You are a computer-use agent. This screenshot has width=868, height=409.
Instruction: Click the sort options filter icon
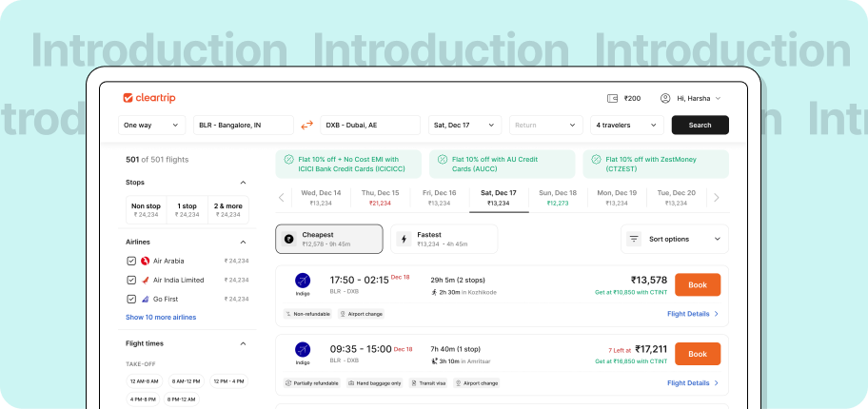pos(634,239)
